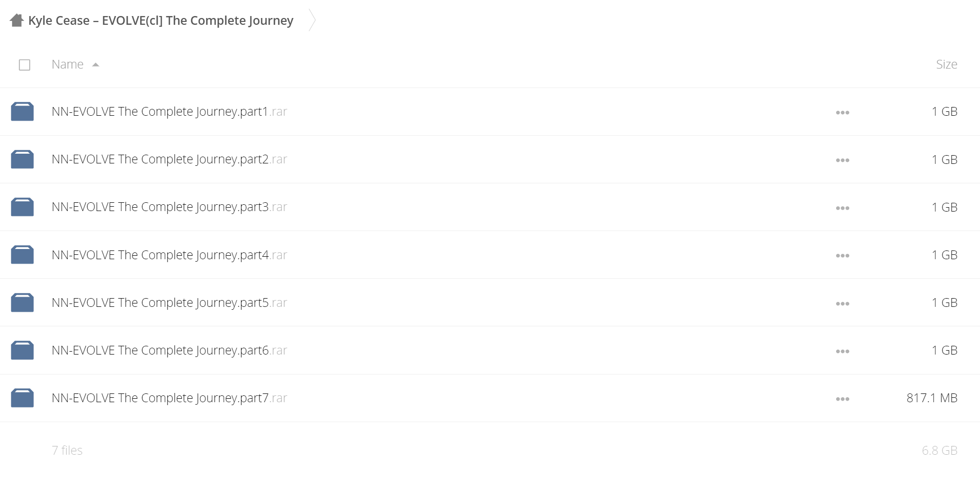Open the Kyle Cease EVOLVE breadcrumb folder

[x=161, y=20]
